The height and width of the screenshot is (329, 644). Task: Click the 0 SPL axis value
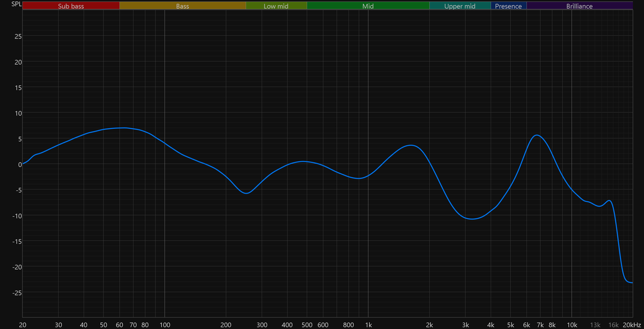tap(20, 164)
